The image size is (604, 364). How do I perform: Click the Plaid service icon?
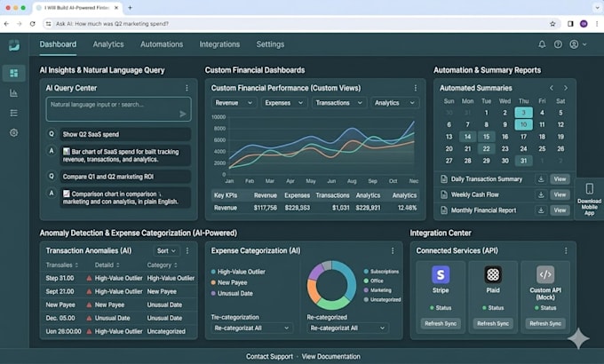493,274
